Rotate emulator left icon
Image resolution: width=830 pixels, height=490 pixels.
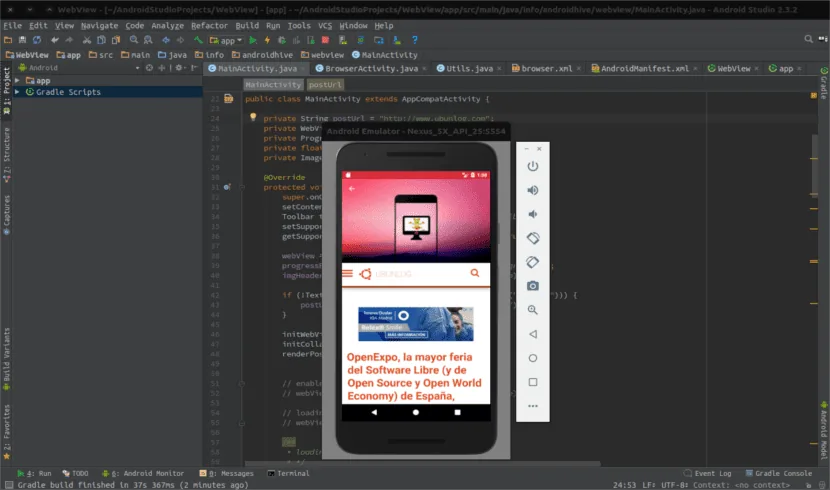pos(533,238)
